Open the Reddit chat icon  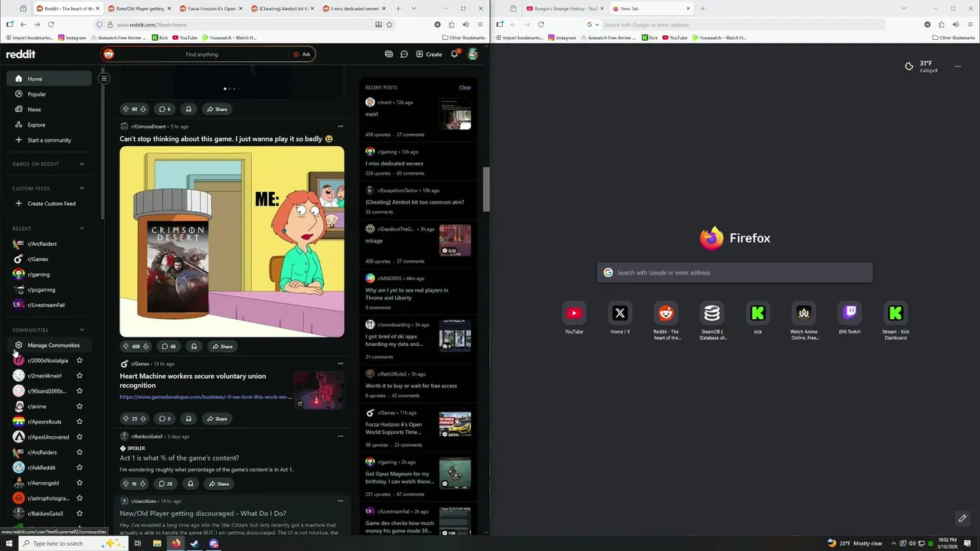click(404, 54)
